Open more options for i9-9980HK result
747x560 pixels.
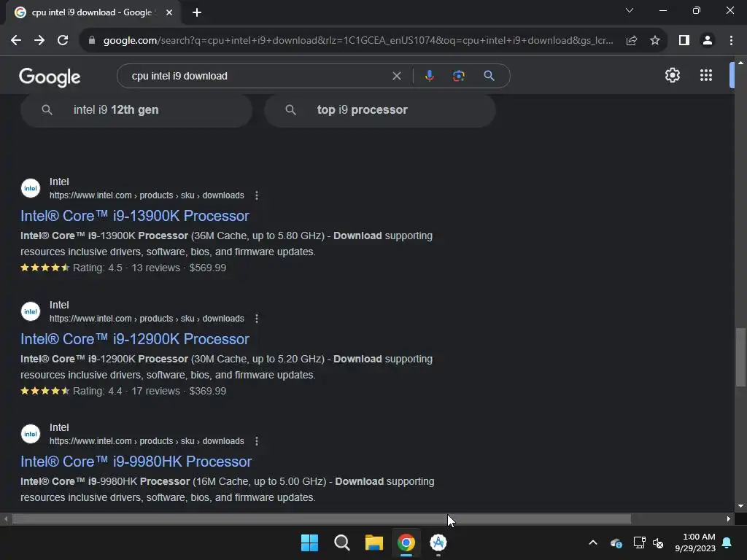257,441
